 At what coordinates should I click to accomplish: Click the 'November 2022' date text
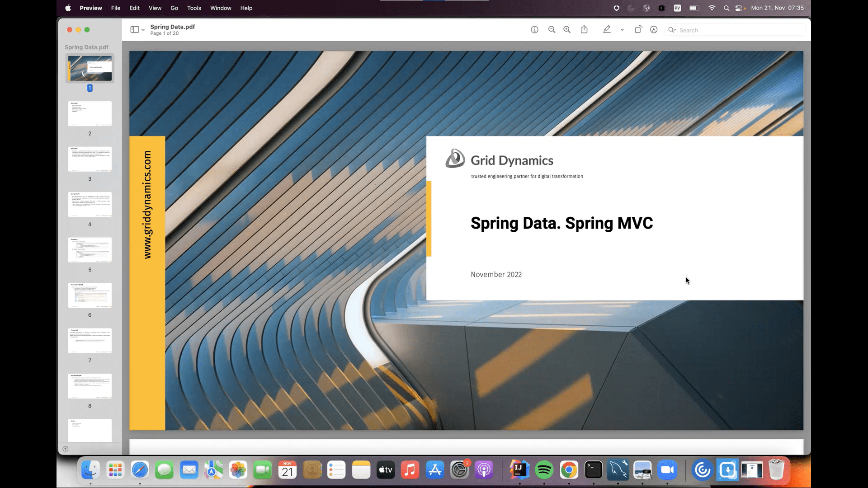click(496, 274)
